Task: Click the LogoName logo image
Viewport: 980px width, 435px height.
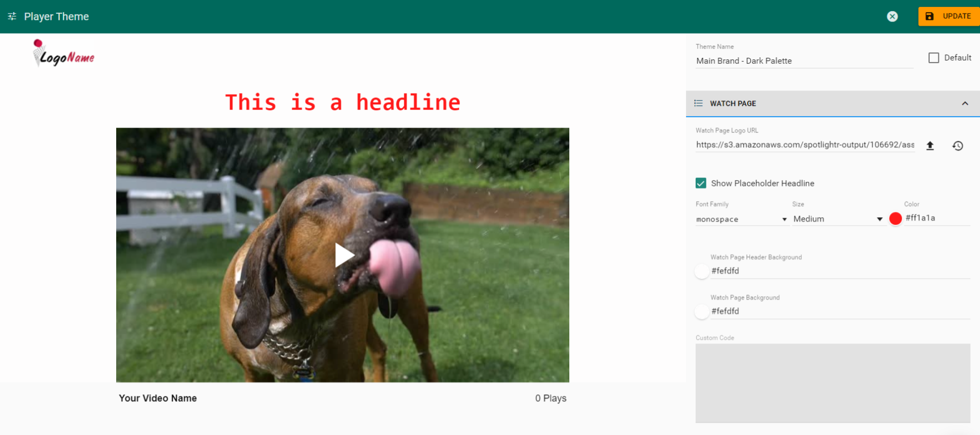Action: [x=63, y=53]
